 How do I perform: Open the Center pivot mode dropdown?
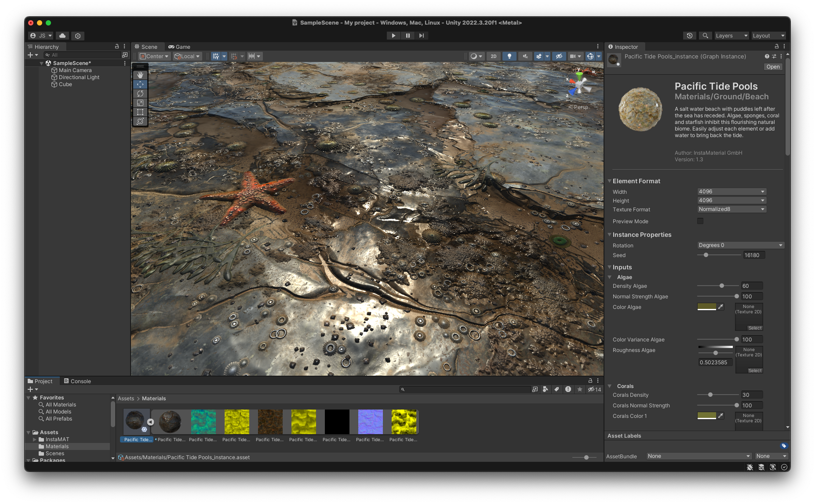(x=154, y=56)
